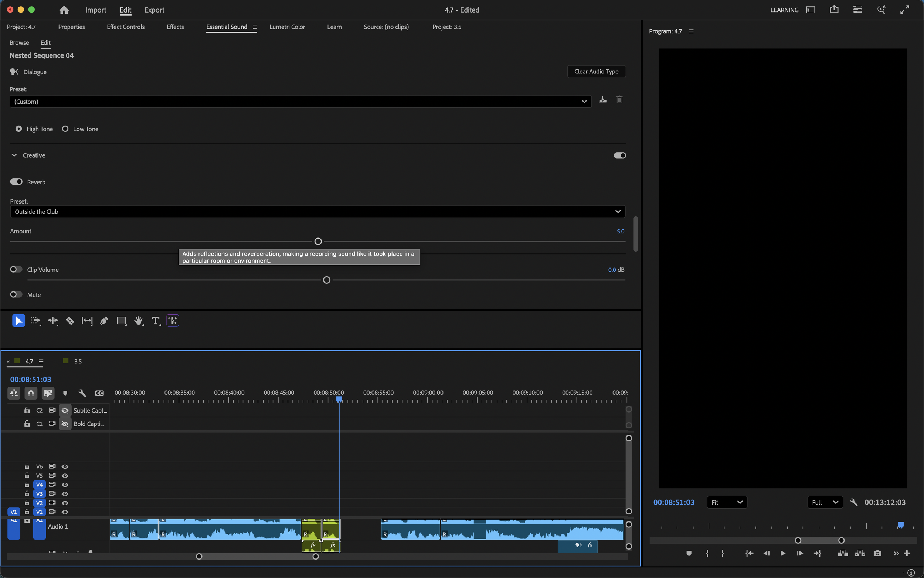Image resolution: width=924 pixels, height=578 pixels.
Task: Select the Pen tool
Action: coord(104,320)
